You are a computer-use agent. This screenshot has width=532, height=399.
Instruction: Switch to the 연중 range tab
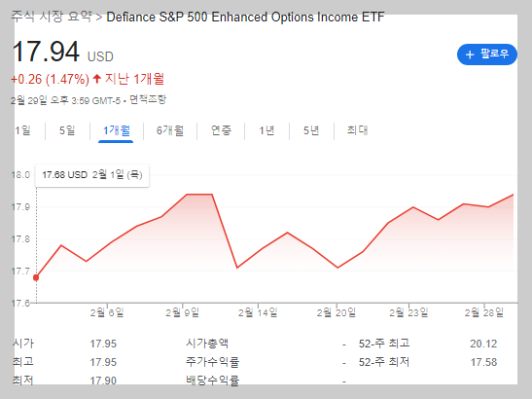click(221, 130)
